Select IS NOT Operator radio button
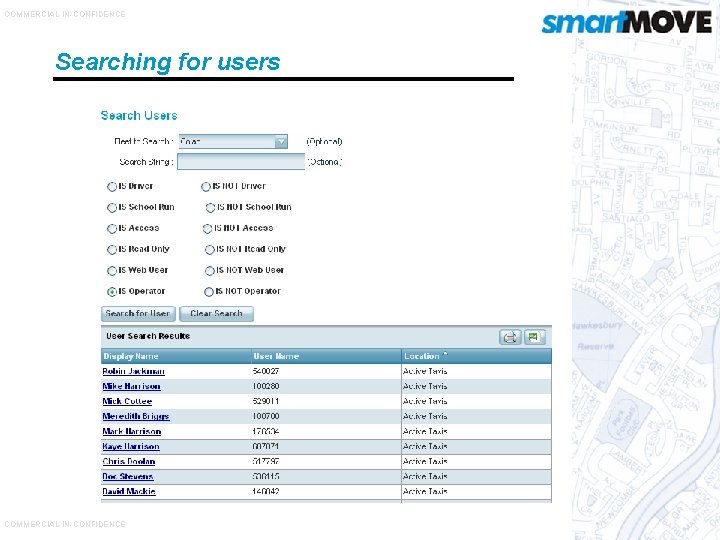Screen dimensions: 720x540 tap(208, 292)
